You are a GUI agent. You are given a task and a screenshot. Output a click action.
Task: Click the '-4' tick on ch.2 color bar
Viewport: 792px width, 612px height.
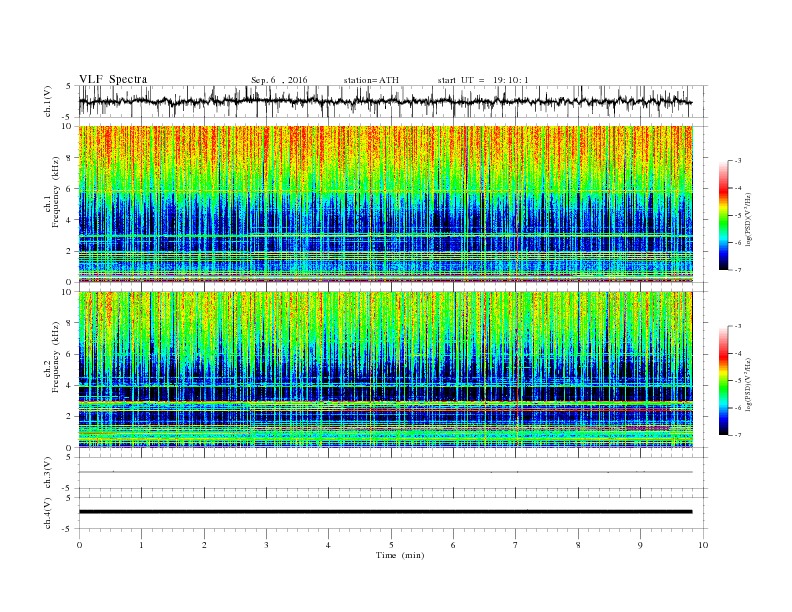click(x=738, y=353)
